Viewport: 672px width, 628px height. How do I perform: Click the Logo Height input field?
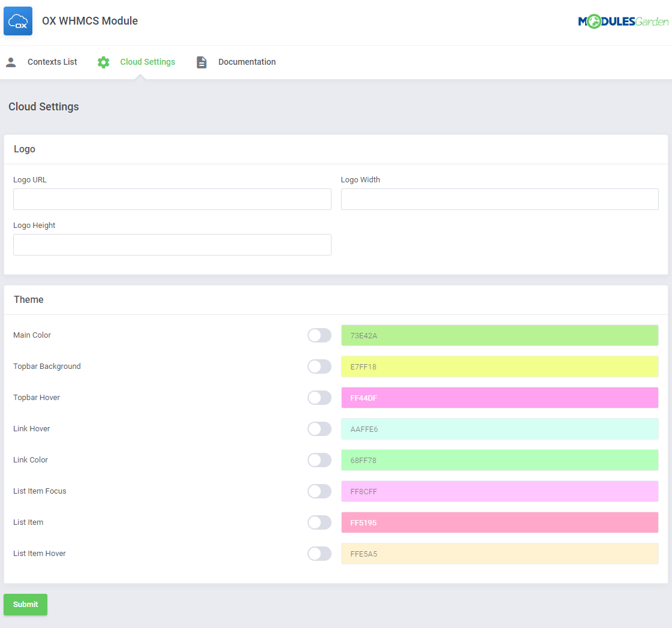coord(172,245)
